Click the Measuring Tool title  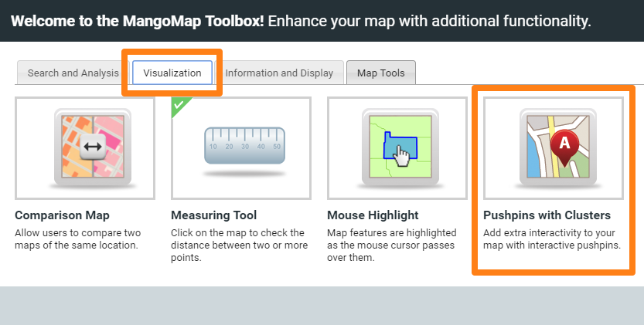pyautogui.click(x=213, y=215)
